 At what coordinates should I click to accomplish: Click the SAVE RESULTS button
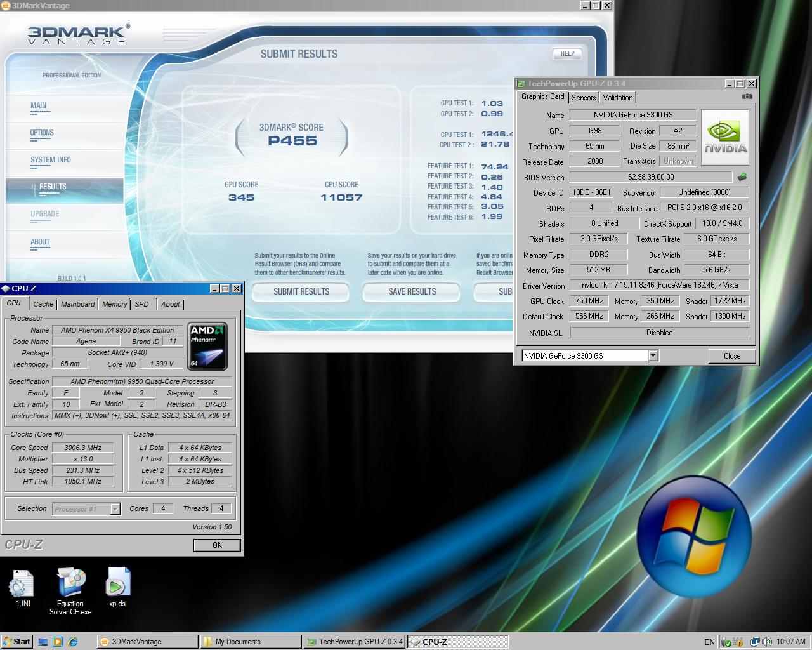pyautogui.click(x=412, y=291)
